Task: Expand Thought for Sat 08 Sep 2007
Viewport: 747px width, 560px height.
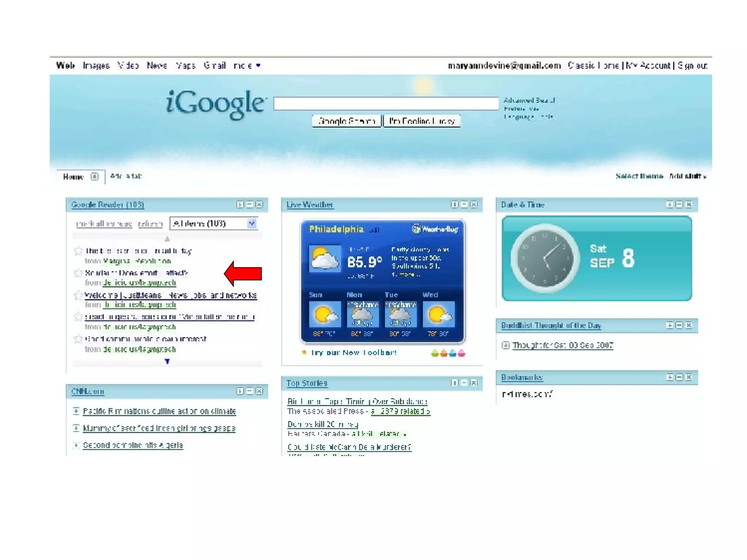Action: tap(506, 345)
